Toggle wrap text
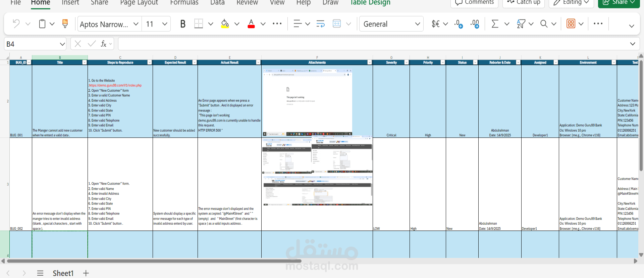Image resolution: width=644 pixels, height=278 pixels. pyautogui.click(x=320, y=24)
